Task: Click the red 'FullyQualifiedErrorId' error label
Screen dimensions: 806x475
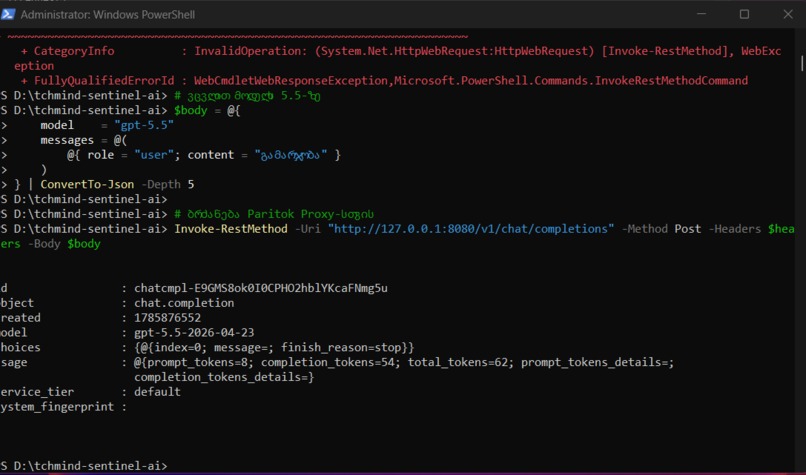Action: 104,81
